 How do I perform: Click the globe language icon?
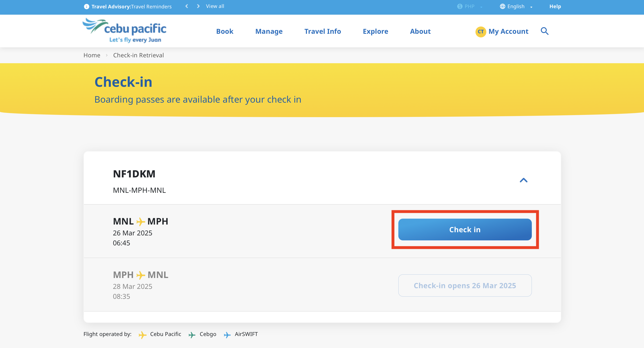pyautogui.click(x=502, y=7)
